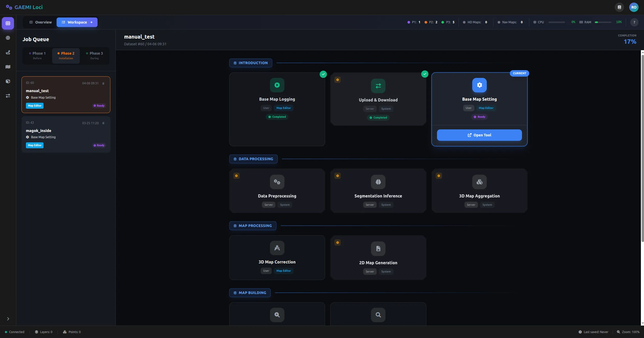Select the Workspace tab
Screen dimensions: 644x338
coord(77,22)
